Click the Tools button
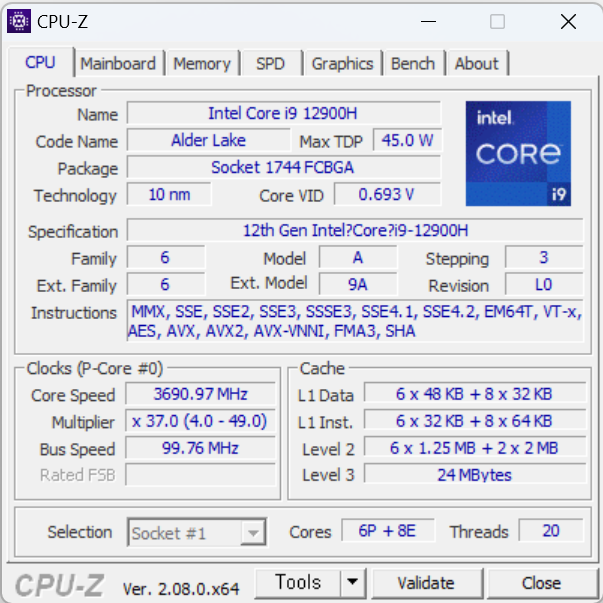Image resolution: width=603 pixels, height=603 pixels. pyautogui.click(x=298, y=583)
